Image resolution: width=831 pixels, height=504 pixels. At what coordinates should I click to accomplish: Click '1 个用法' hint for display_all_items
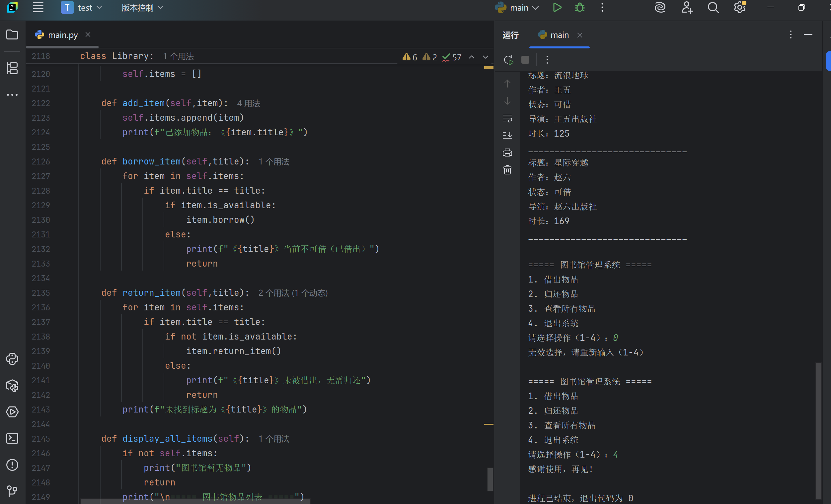[x=274, y=439]
